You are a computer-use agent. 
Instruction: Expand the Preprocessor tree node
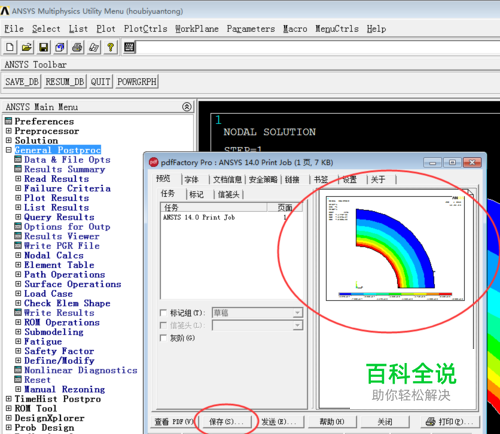point(9,131)
